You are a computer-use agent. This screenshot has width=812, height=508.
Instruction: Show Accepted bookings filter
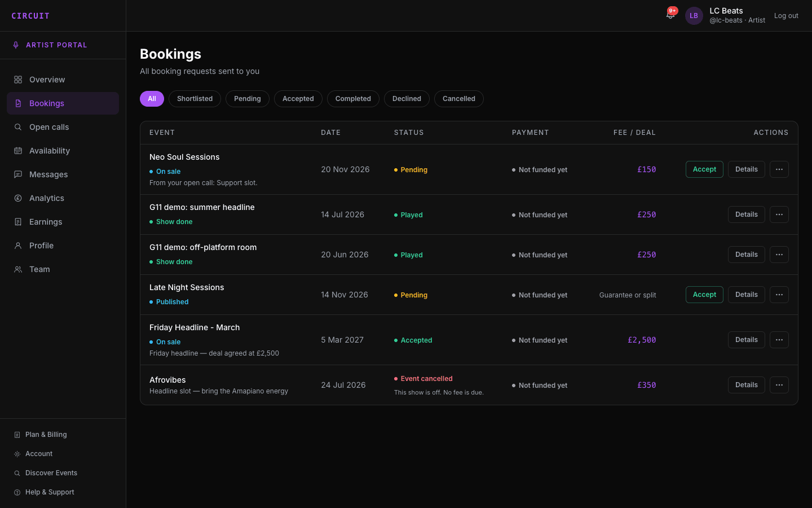coord(298,99)
